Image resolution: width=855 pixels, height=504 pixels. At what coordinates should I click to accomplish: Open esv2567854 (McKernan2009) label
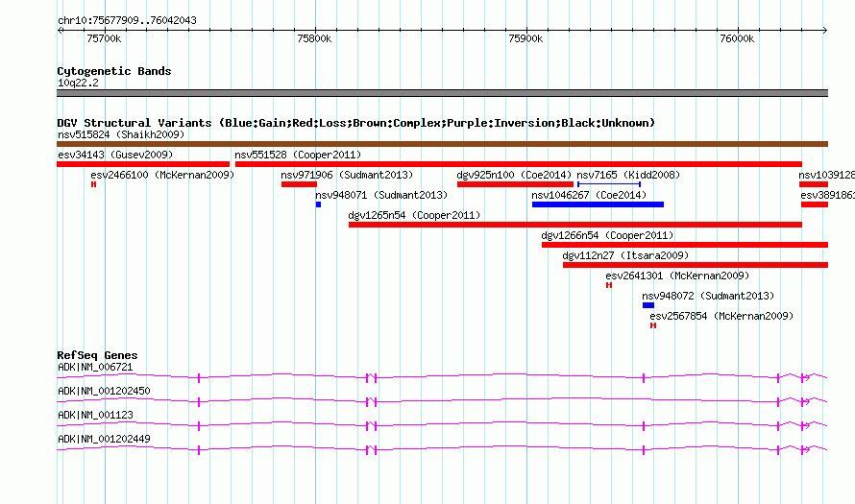721,316
